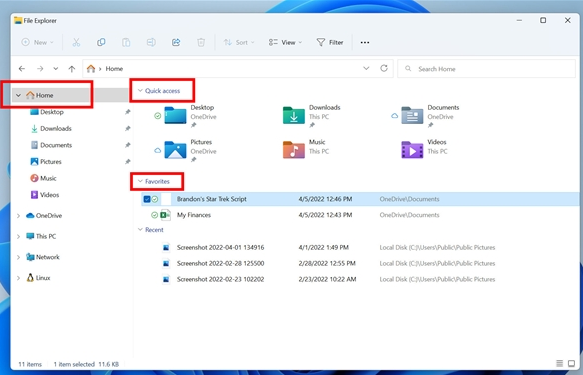583x375 pixels.
Task: Click the Excel icon of My Finances
Action: coord(165,215)
